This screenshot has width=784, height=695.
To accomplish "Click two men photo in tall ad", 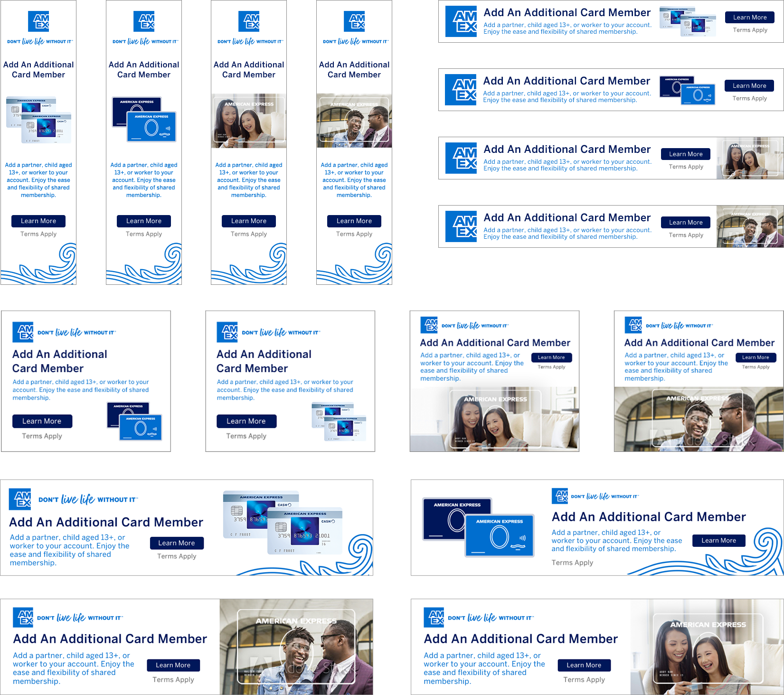I will [x=354, y=121].
